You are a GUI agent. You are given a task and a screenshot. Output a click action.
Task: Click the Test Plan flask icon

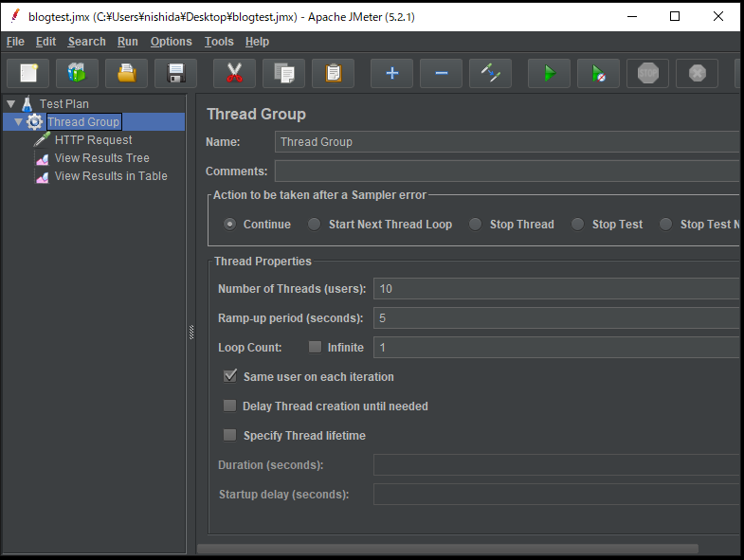coord(27,103)
